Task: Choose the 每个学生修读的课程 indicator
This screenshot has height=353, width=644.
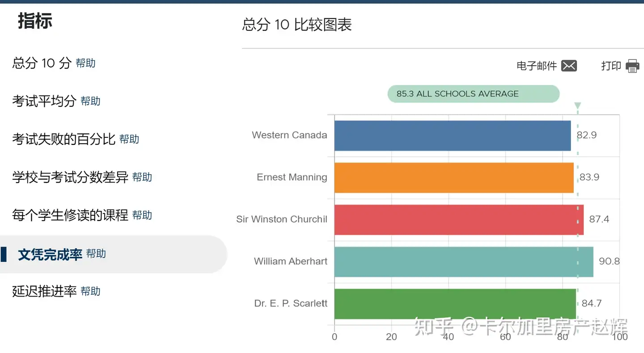Action: 70,215
